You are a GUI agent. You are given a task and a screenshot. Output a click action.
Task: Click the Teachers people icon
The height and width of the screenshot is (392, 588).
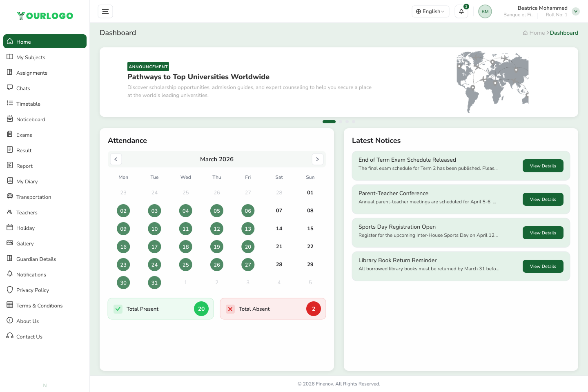(10, 212)
